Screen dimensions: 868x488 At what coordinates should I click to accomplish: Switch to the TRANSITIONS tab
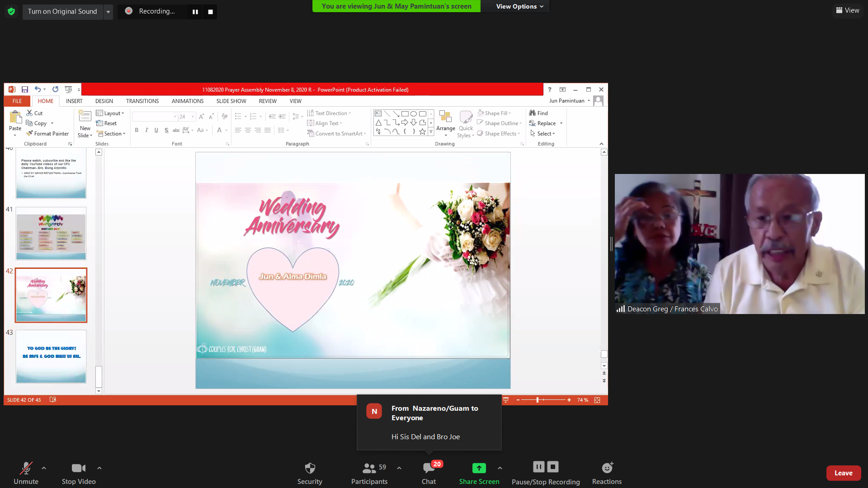(142, 101)
